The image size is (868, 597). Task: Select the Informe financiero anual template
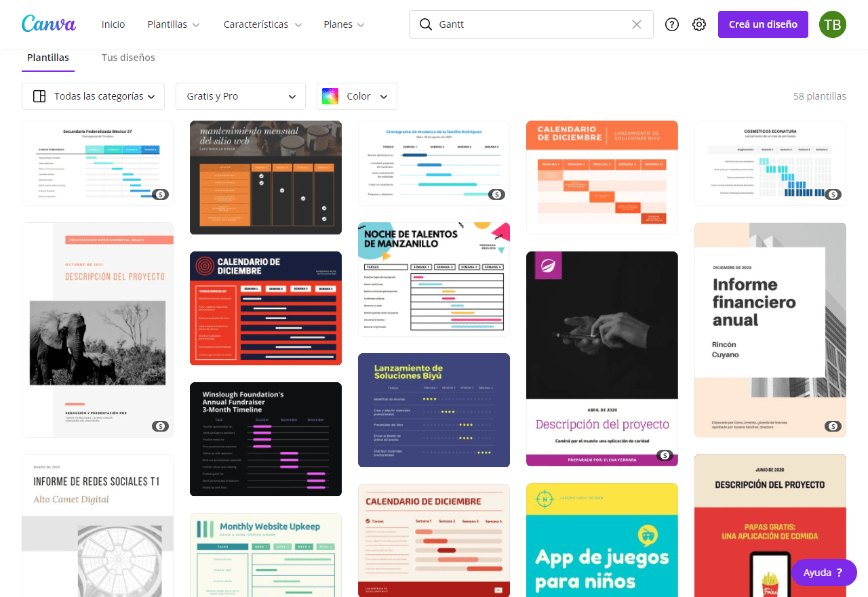coord(770,330)
